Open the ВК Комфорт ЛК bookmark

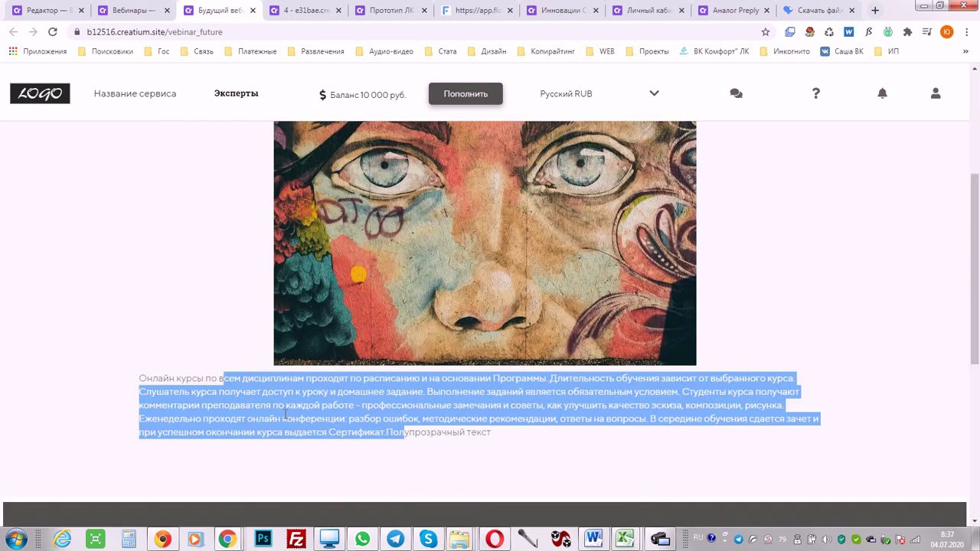click(x=714, y=51)
